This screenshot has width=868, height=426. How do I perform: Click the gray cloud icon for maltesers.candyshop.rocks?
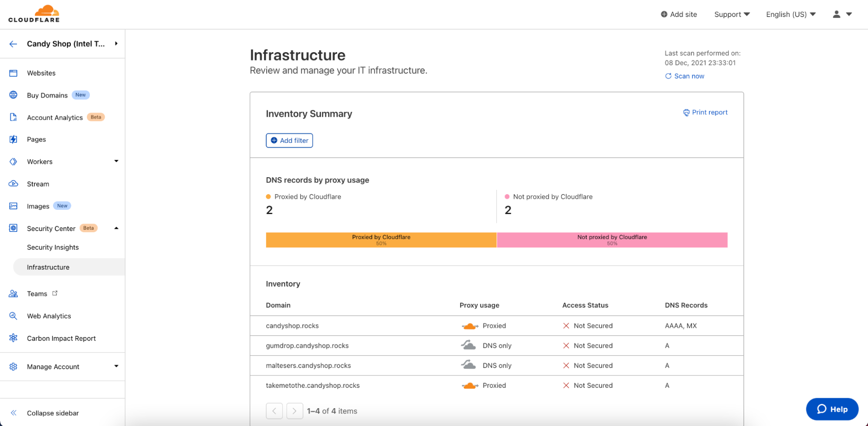(x=469, y=365)
